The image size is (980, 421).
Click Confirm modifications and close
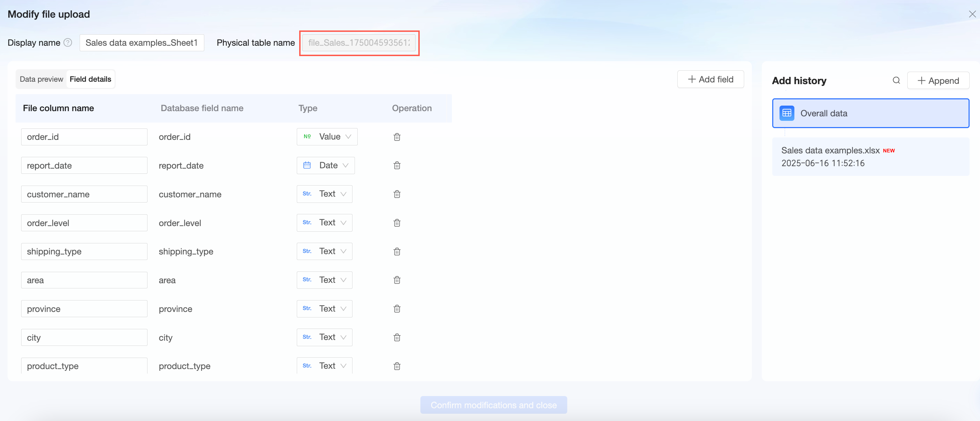coord(493,405)
